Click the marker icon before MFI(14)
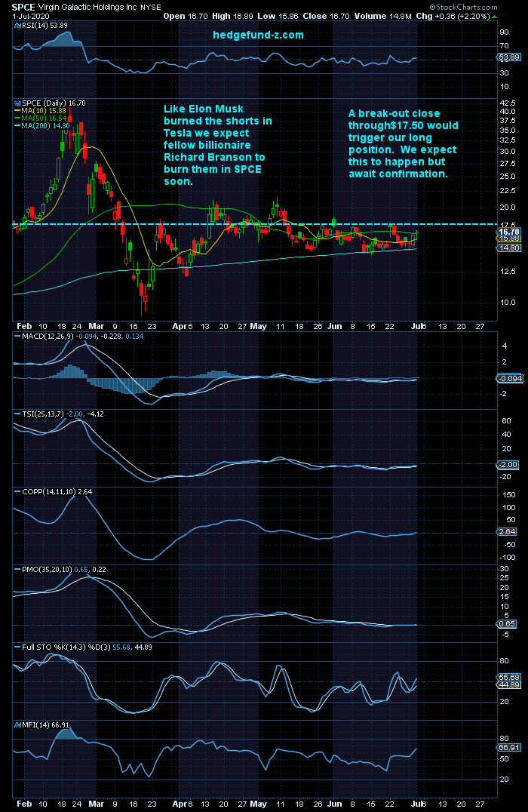 pos(17,725)
